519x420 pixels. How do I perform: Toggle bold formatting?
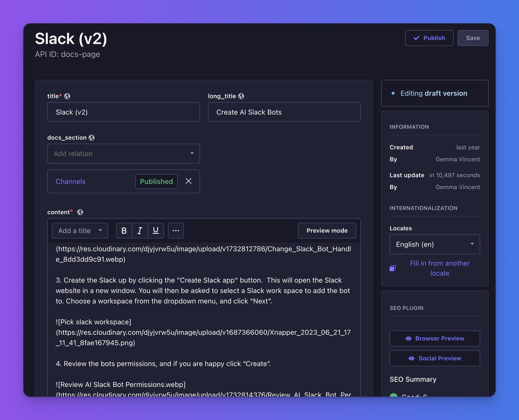coord(124,231)
